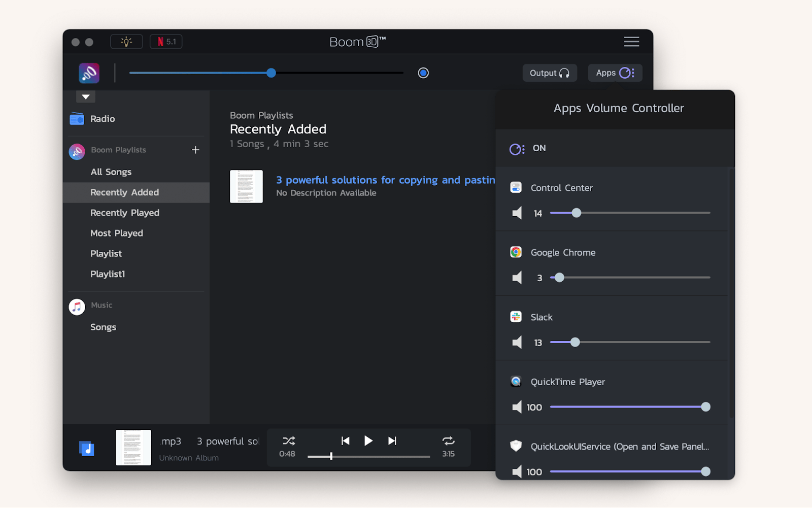
Task: Skip to previous track
Action: [346, 441]
